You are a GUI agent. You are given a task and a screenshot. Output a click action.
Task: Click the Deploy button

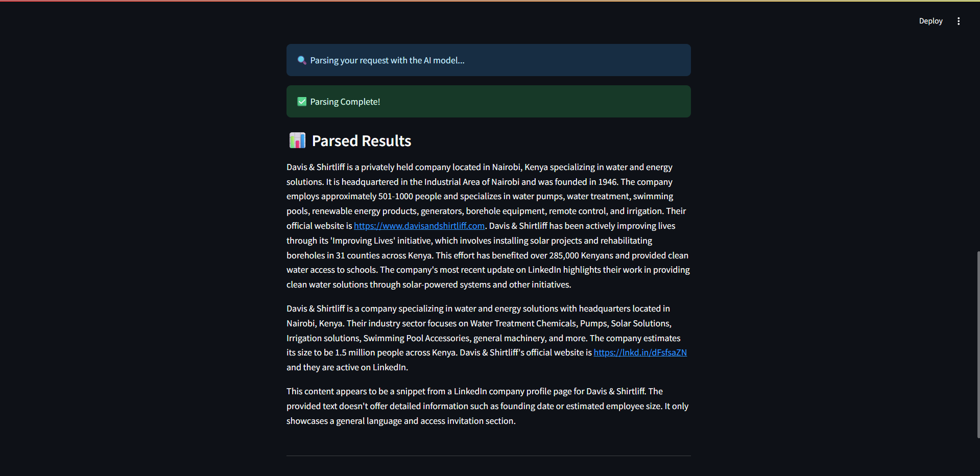(x=930, y=21)
